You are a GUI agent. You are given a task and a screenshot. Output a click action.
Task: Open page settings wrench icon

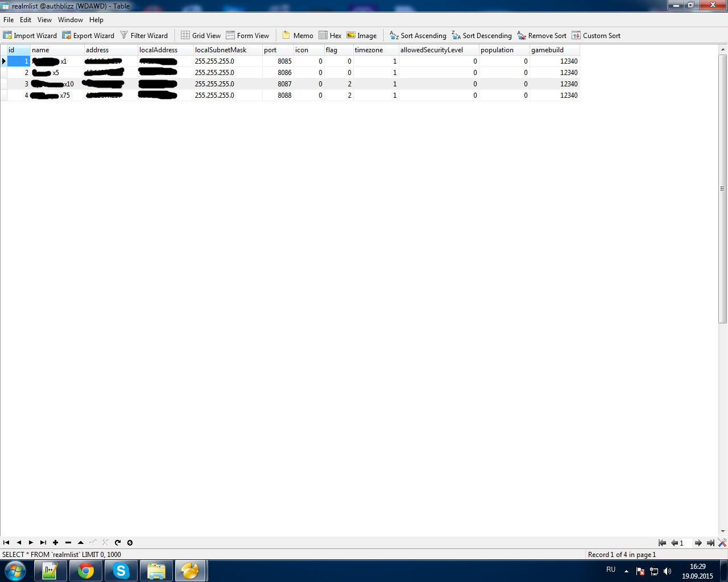click(722, 543)
